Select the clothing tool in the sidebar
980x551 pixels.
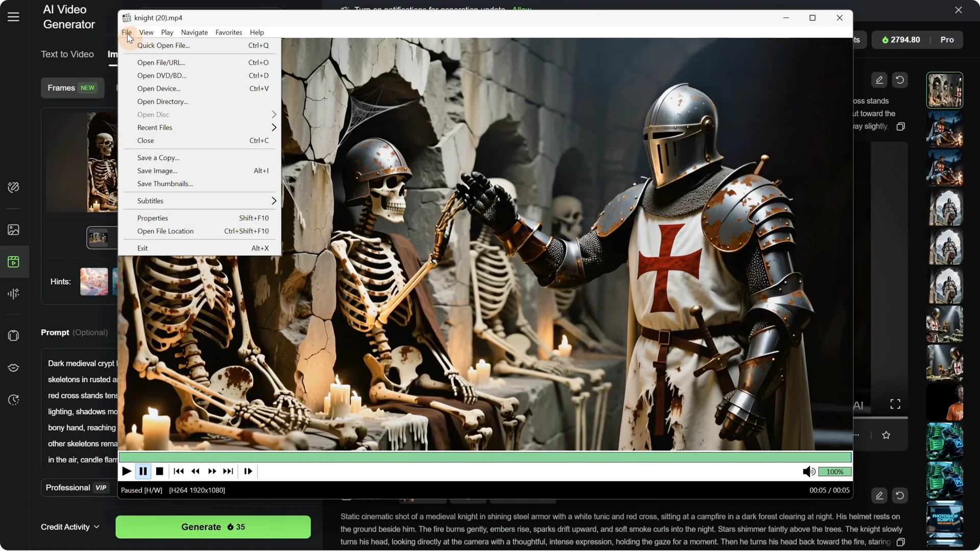(13, 335)
